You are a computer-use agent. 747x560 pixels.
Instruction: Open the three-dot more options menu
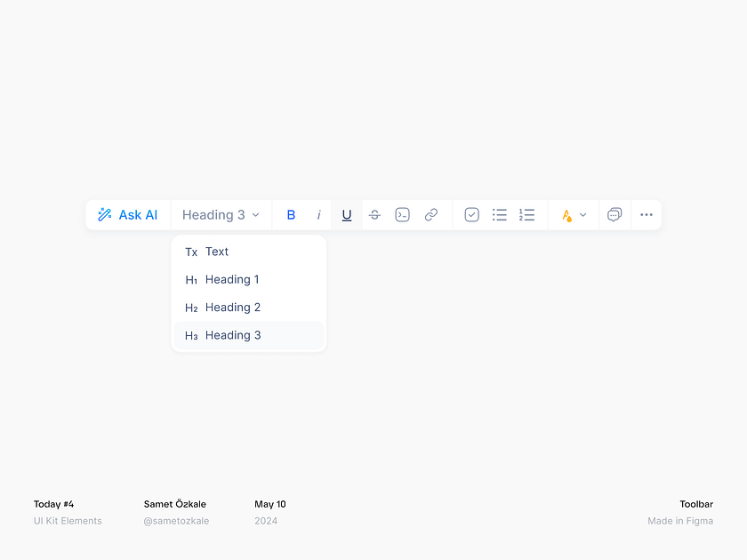point(647,215)
